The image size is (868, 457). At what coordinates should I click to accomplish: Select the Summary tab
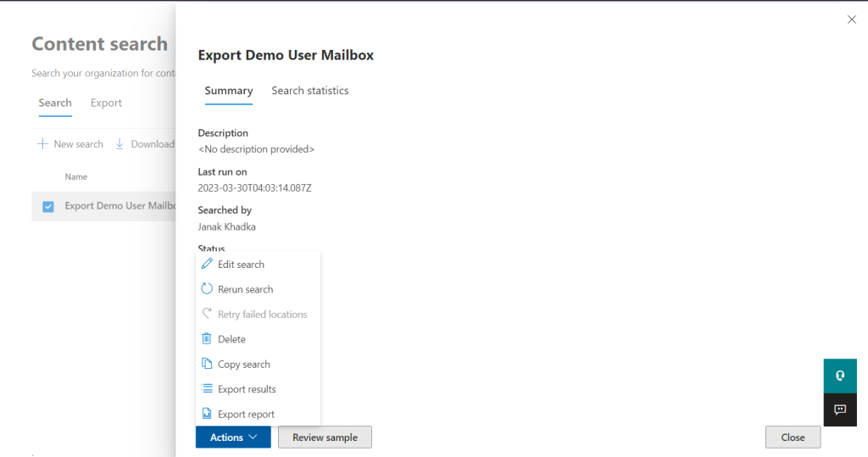229,90
